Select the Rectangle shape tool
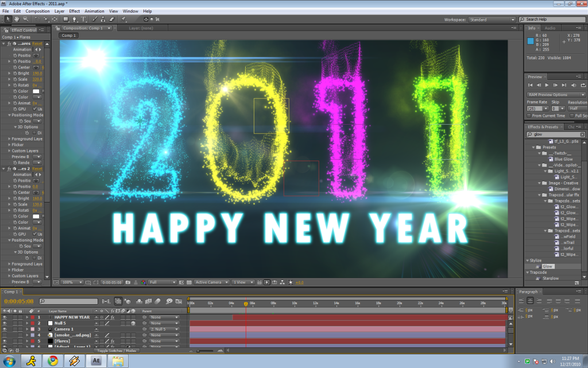 [x=65, y=19]
